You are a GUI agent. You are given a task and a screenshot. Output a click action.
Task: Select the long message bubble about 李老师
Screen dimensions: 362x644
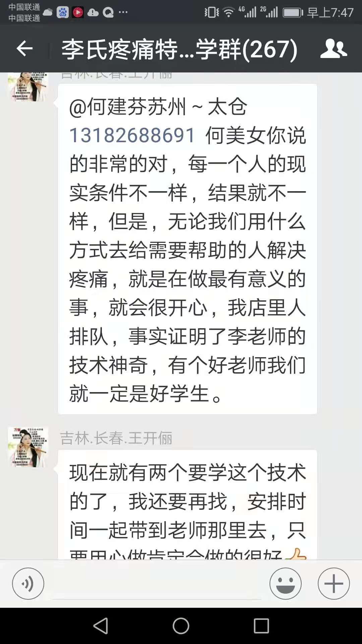pos(187,249)
